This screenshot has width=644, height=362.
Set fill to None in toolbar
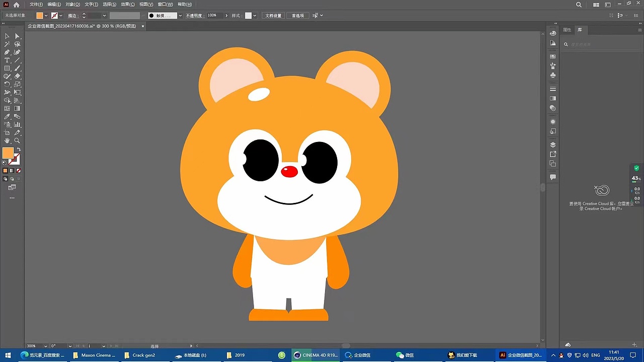(18, 170)
